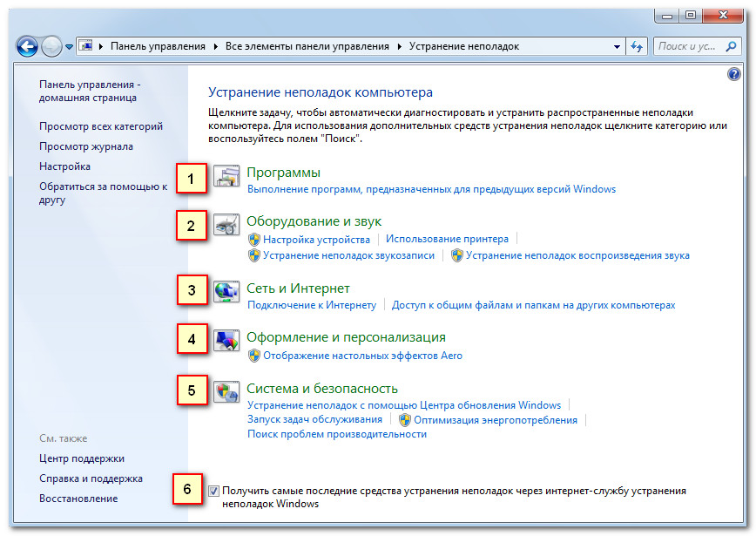Click the Refresh button in address bar
Image resolution: width=756 pixels, height=536 pixels.
pos(637,47)
